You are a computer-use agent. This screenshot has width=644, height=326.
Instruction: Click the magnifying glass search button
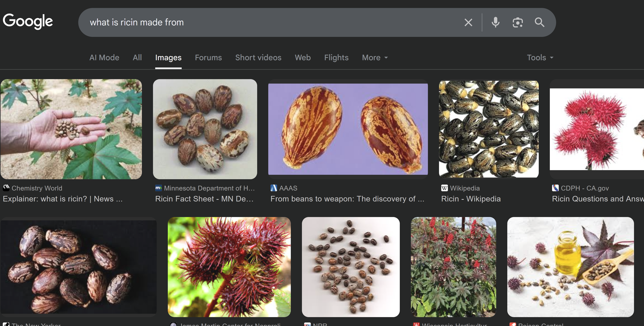[539, 23]
